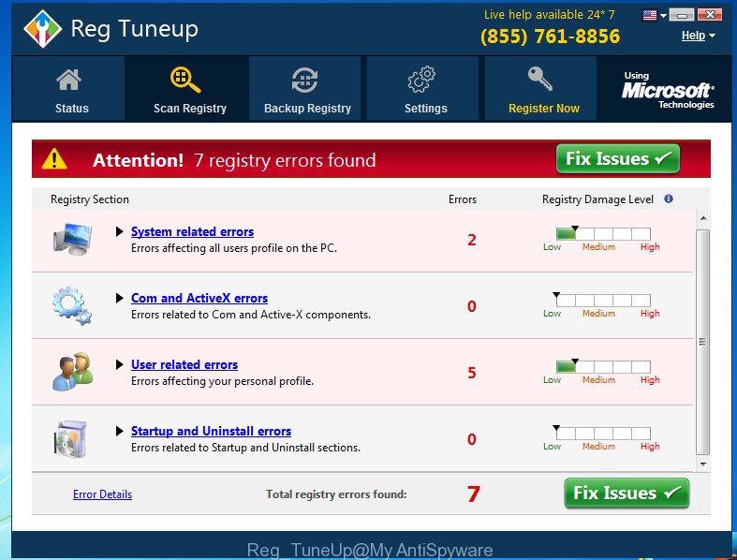This screenshot has height=560, width=737.
Task: Click the vertical scrollbar thumb
Action: click(702, 343)
